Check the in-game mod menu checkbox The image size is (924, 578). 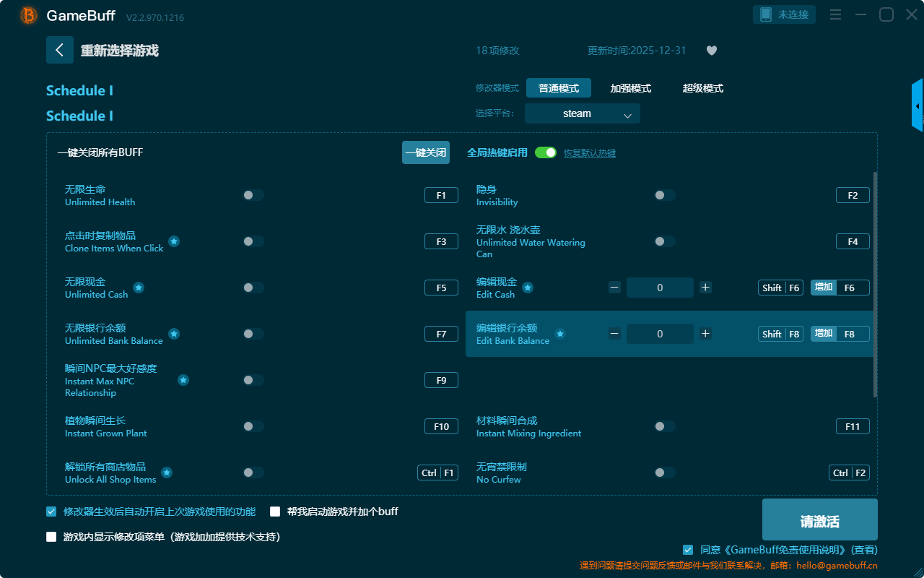point(51,537)
